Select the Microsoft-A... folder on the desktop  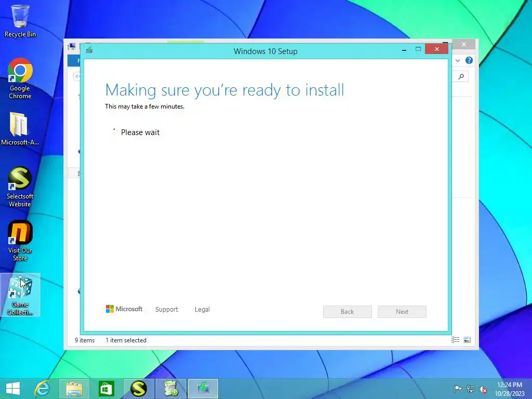pyautogui.click(x=20, y=129)
